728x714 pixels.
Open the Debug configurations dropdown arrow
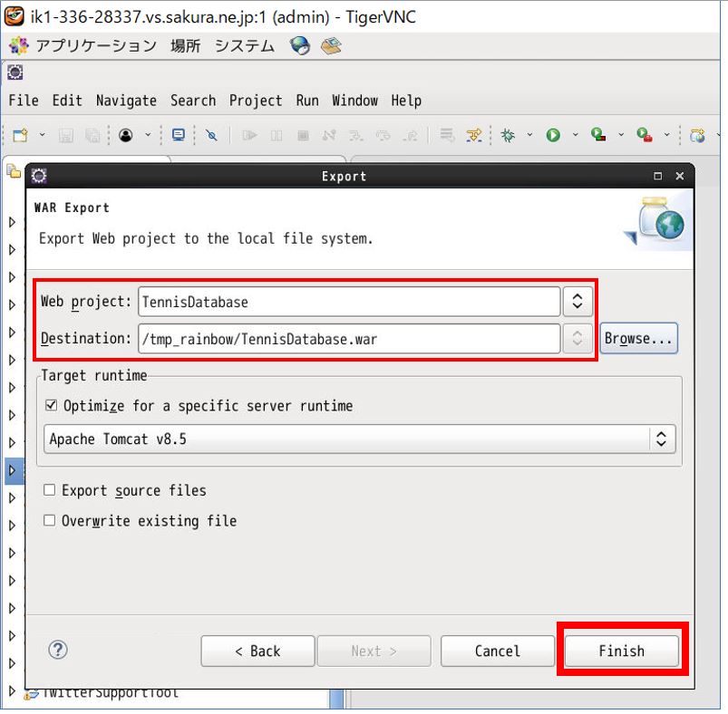tap(529, 135)
